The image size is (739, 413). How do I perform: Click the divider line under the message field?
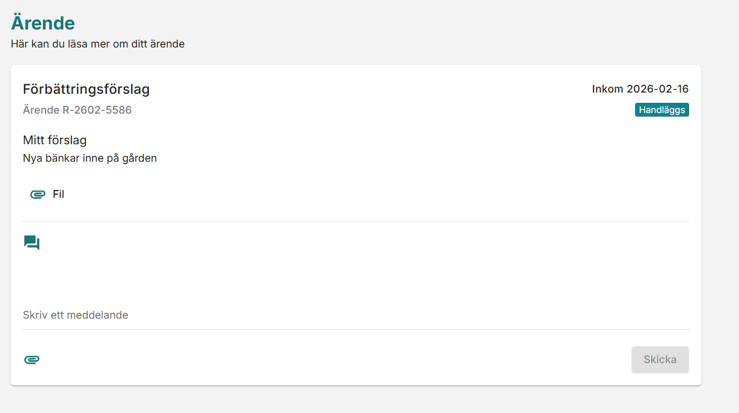coord(355,329)
